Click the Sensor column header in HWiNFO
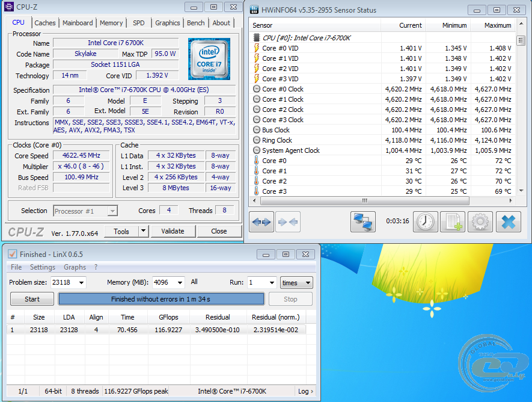Image resolution: width=532 pixels, height=402 pixels. [x=315, y=25]
